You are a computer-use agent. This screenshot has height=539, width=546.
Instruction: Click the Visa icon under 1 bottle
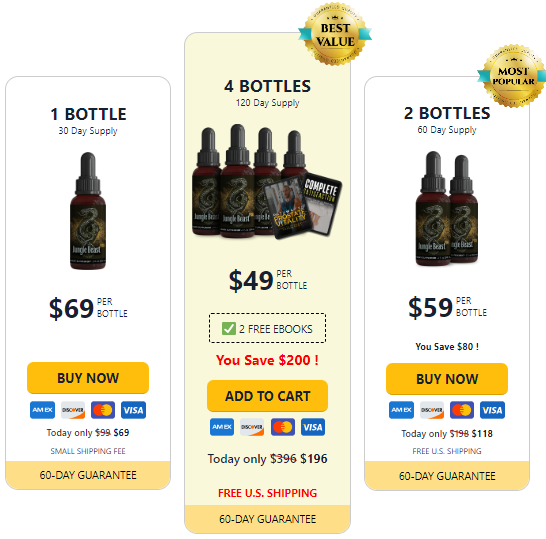click(133, 410)
